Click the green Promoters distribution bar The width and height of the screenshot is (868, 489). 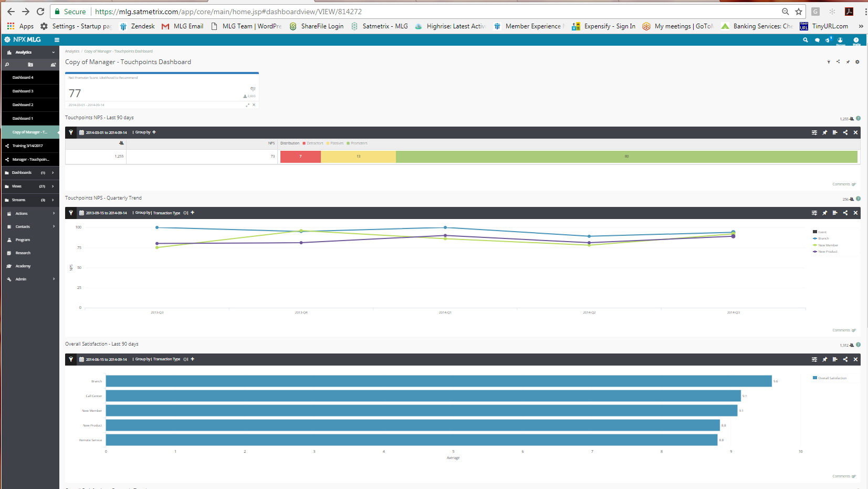pos(626,157)
